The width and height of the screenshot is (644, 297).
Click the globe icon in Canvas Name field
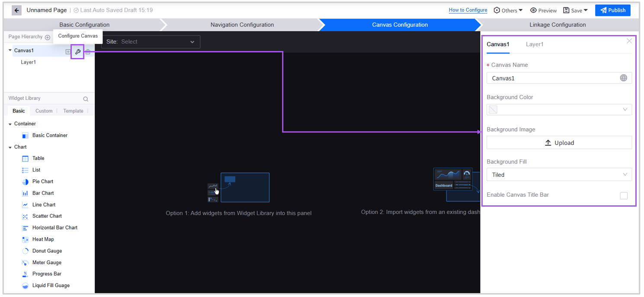pos(623,78)
